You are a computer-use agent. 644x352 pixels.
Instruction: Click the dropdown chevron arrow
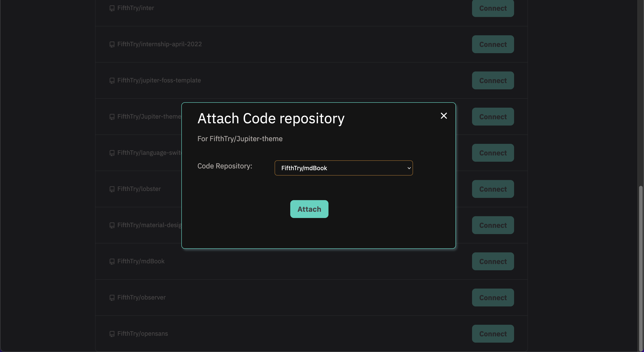coord(409,168)
